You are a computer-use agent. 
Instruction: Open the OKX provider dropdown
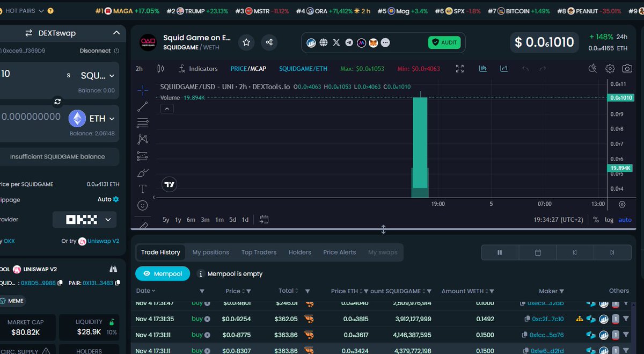tap(85, 219)
